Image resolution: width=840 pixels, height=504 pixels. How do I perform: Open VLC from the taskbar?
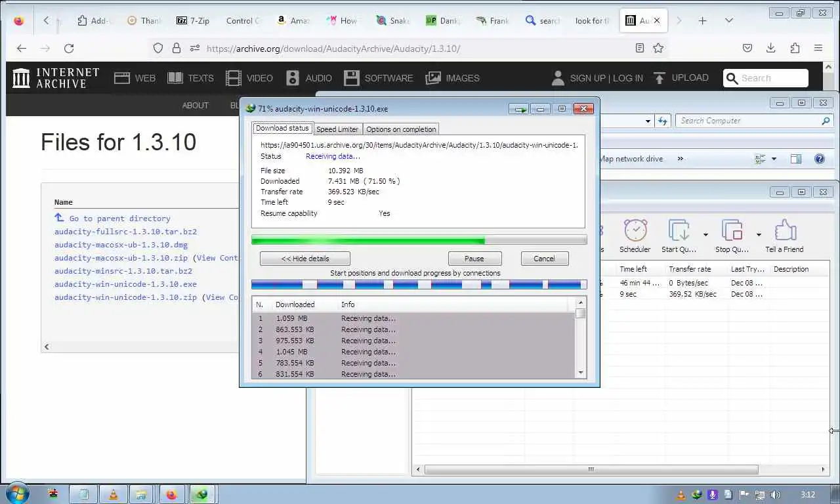click(113, 494)
